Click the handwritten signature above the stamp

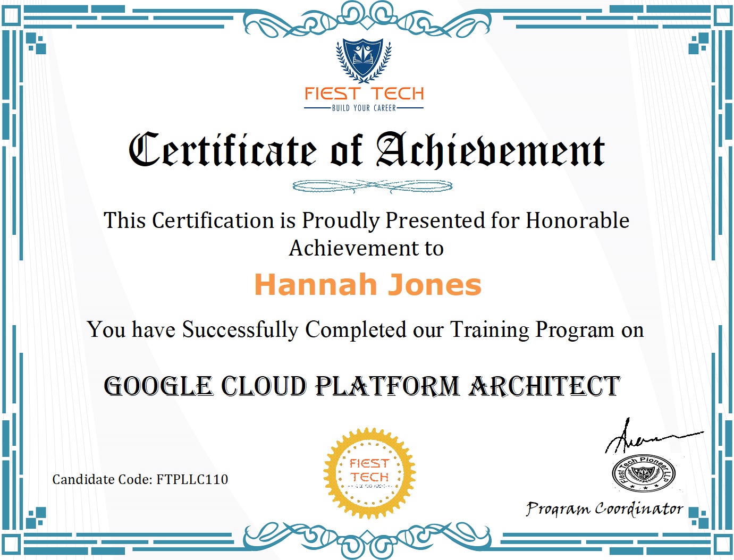pyautogui.click(x=653, y=436)
